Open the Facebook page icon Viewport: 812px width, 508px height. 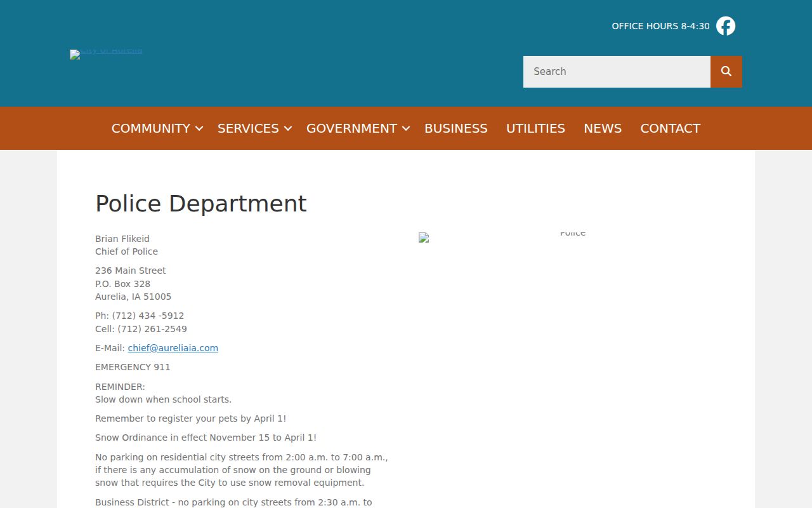tap(726, 26)
